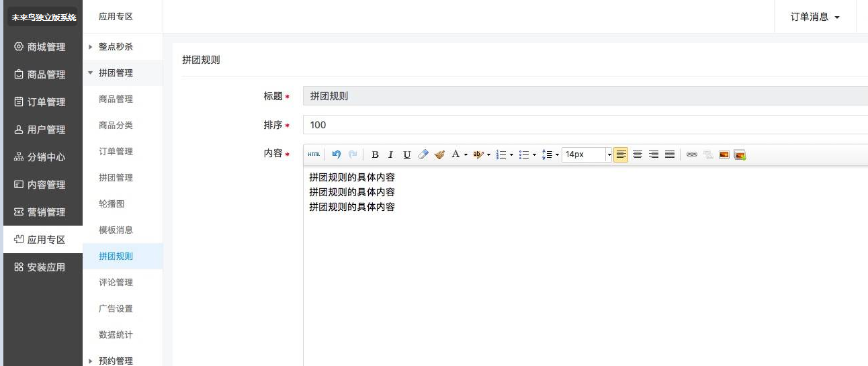
Task: Click the insert hyperlink icon
Action: (x=692, y=154)
